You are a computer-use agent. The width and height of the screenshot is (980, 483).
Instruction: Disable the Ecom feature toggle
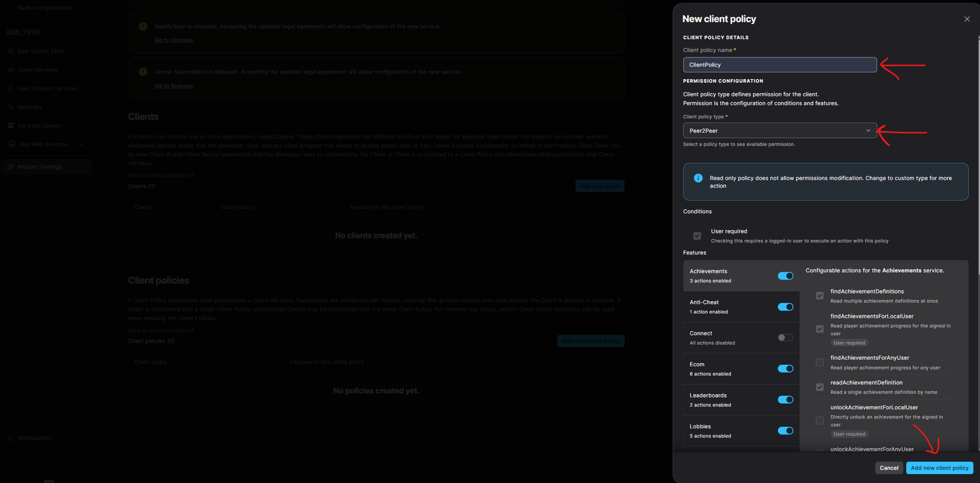pyautogui.click(x=785, y=368)
